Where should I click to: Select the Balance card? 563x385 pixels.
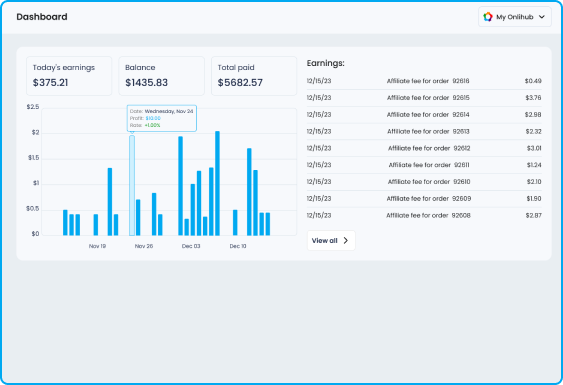click(x=162, y=76)
